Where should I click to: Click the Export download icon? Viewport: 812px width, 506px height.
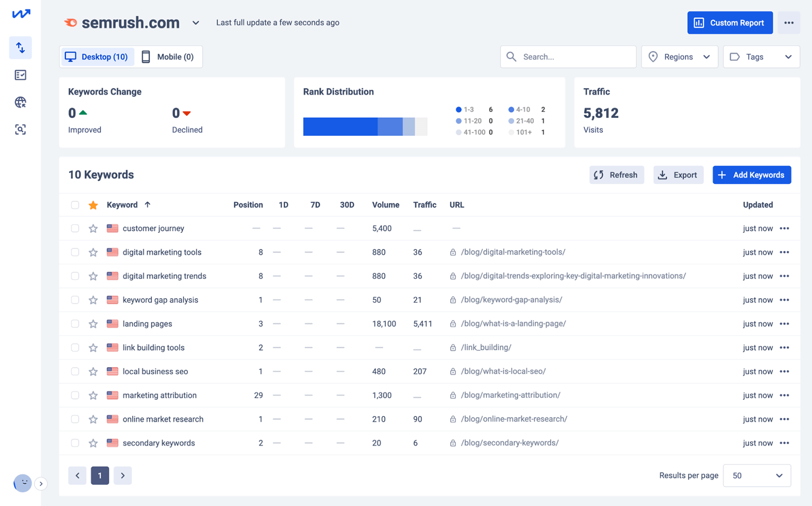click(x=663, y=174)
